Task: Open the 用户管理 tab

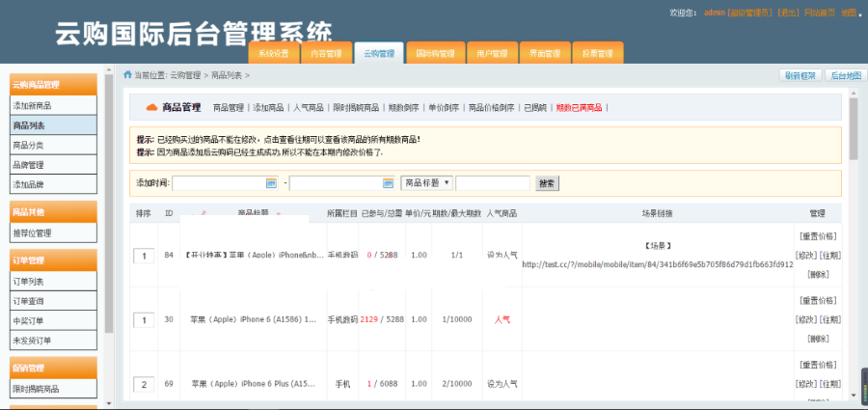Action: point(492,54)
